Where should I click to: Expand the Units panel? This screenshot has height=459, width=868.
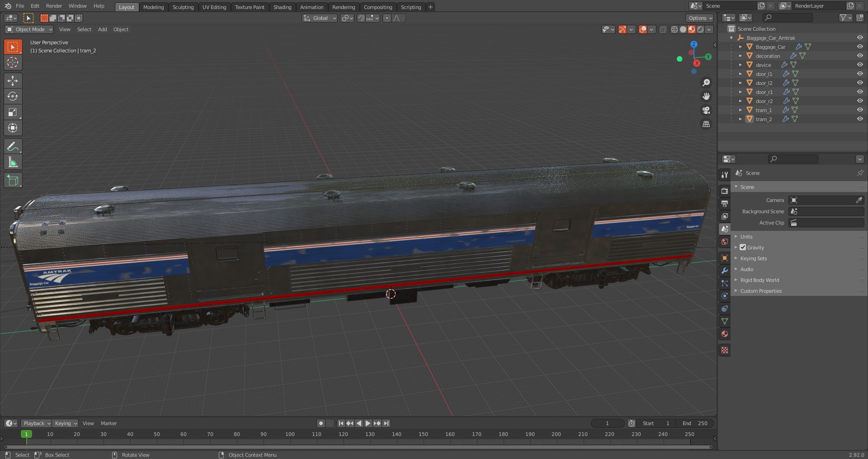[746, 237]
